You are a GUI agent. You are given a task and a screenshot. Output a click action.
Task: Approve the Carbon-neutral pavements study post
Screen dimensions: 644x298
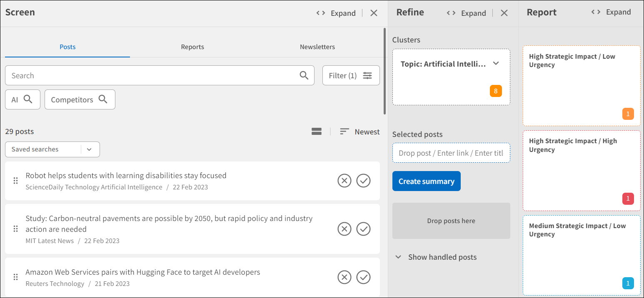click(363, 229)
